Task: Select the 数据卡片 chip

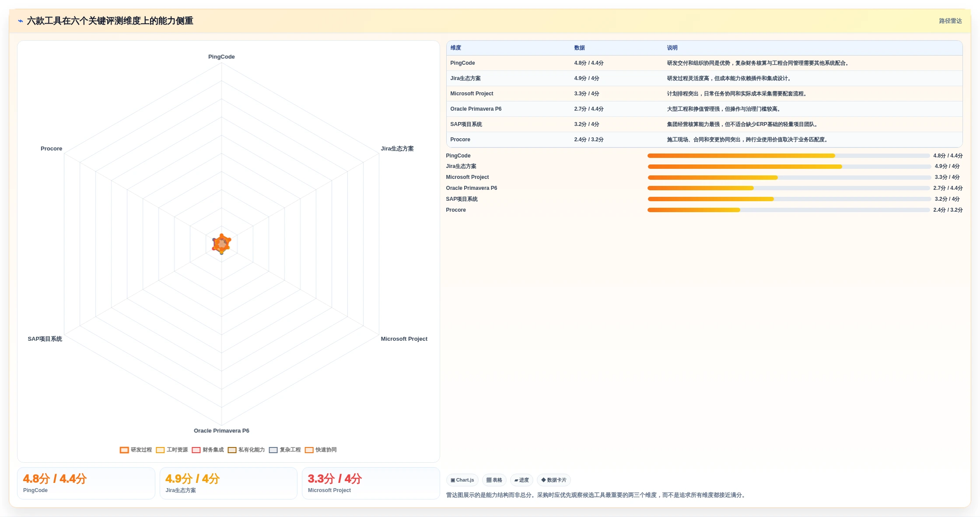Action: point(554,480)
